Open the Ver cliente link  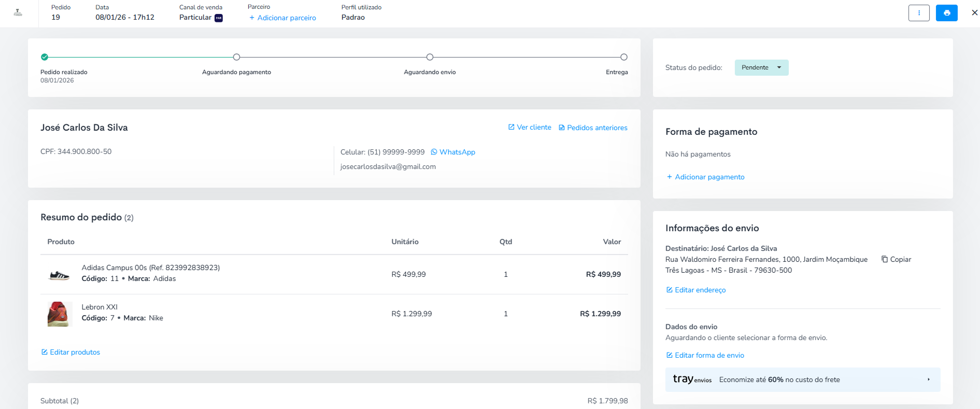[x=530, y=128]
